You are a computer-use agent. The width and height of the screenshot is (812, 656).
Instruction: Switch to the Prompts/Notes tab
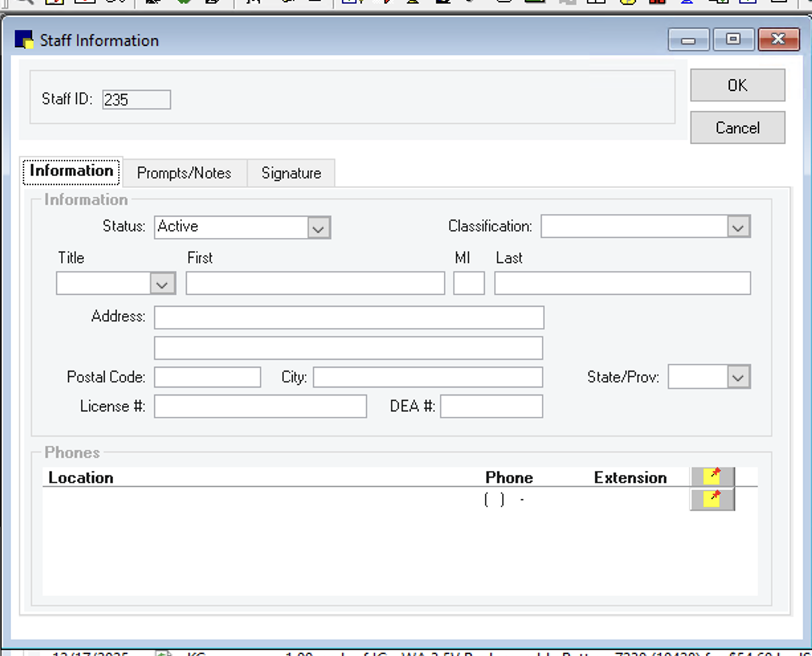pyautogui.click(x=184, y=173)
